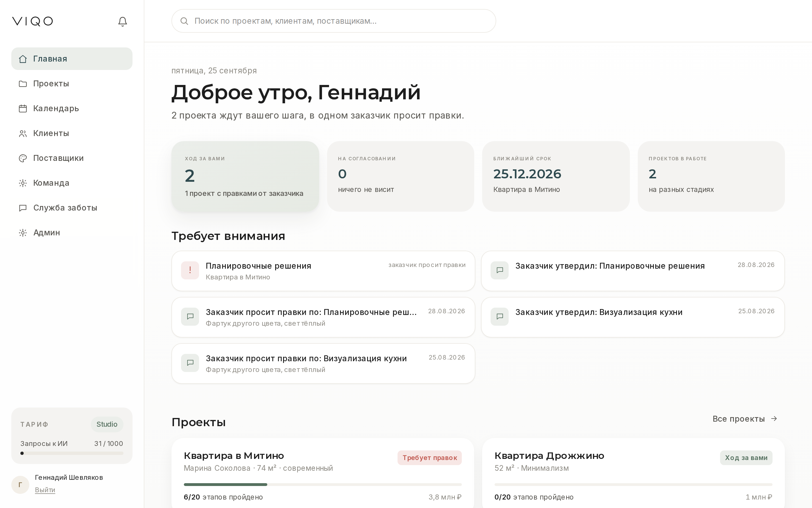
Task: Focus the project search field
Action: pyautogui.click(x=334, y=21)
